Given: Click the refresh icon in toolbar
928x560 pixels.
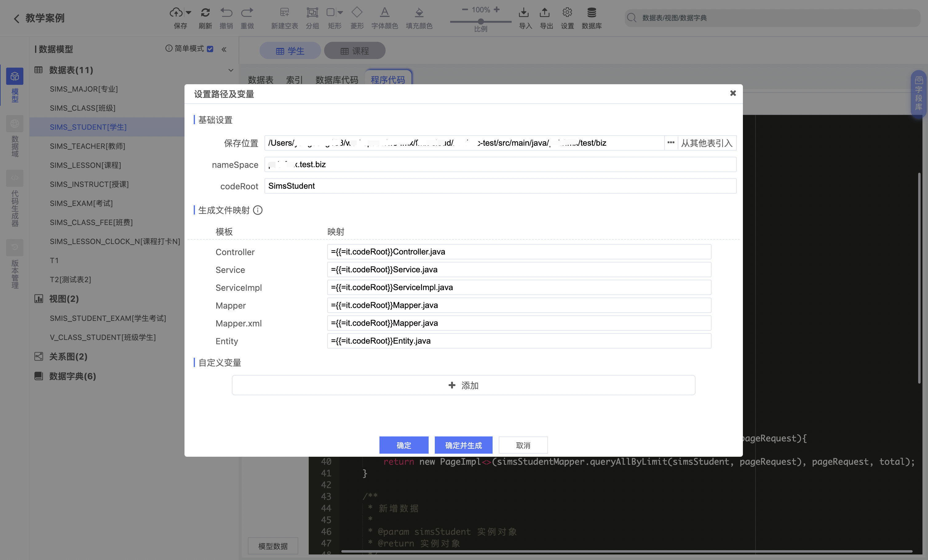Looking at the screenshot, I should tap(205, 13).
